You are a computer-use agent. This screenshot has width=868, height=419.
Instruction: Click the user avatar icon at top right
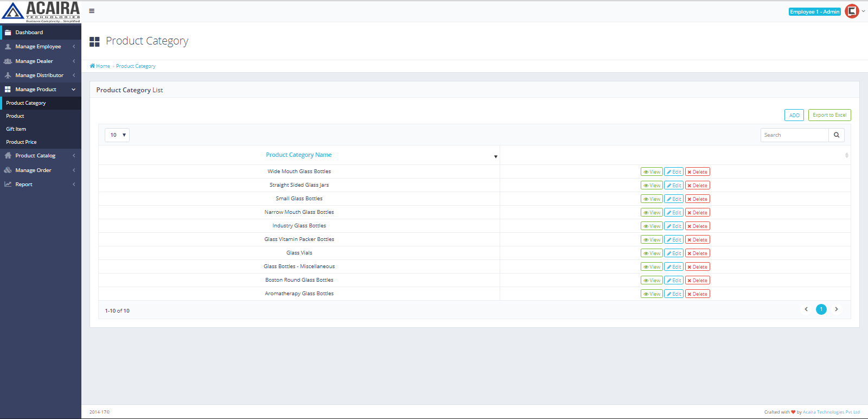click(852, 11)
